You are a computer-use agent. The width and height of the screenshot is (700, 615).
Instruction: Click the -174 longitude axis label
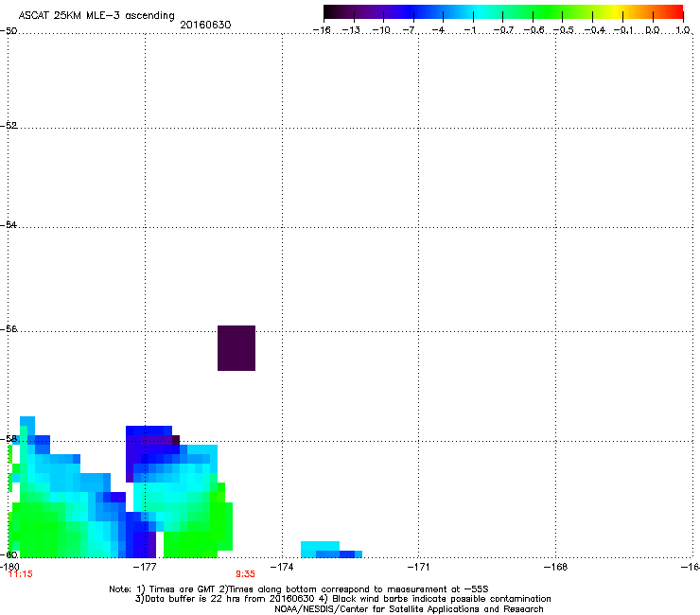[x=282, y=567]
